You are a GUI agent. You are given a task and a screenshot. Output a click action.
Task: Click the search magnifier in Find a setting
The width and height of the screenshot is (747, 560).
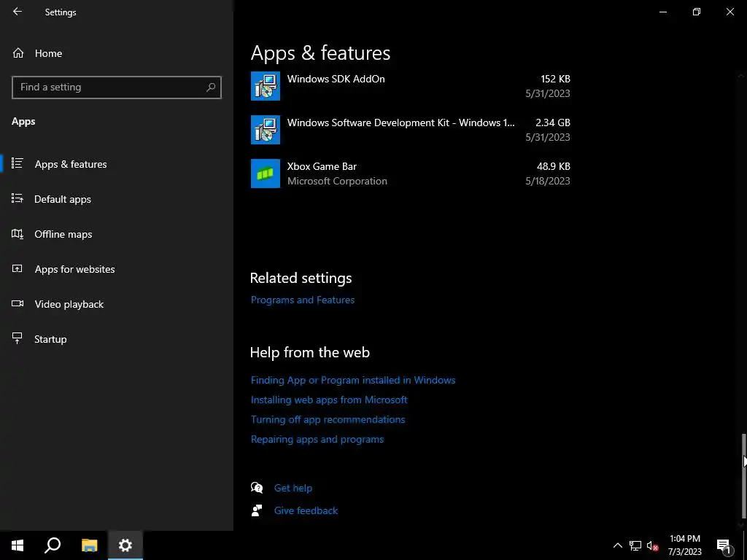pos(211,87)
